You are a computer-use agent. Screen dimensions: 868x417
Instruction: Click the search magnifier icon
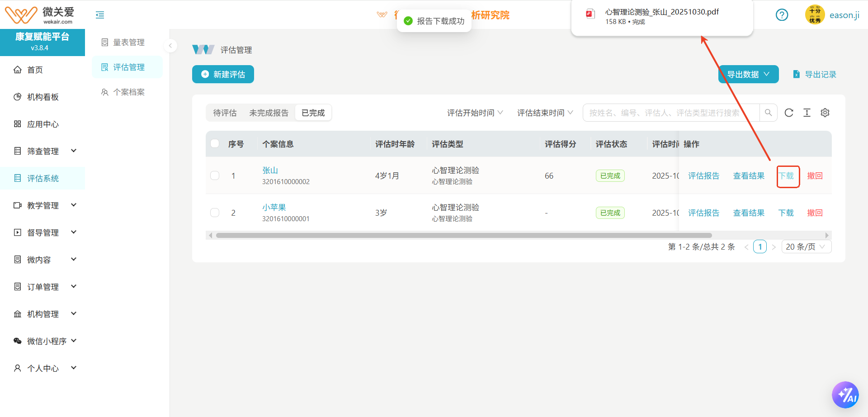point(768,113)
